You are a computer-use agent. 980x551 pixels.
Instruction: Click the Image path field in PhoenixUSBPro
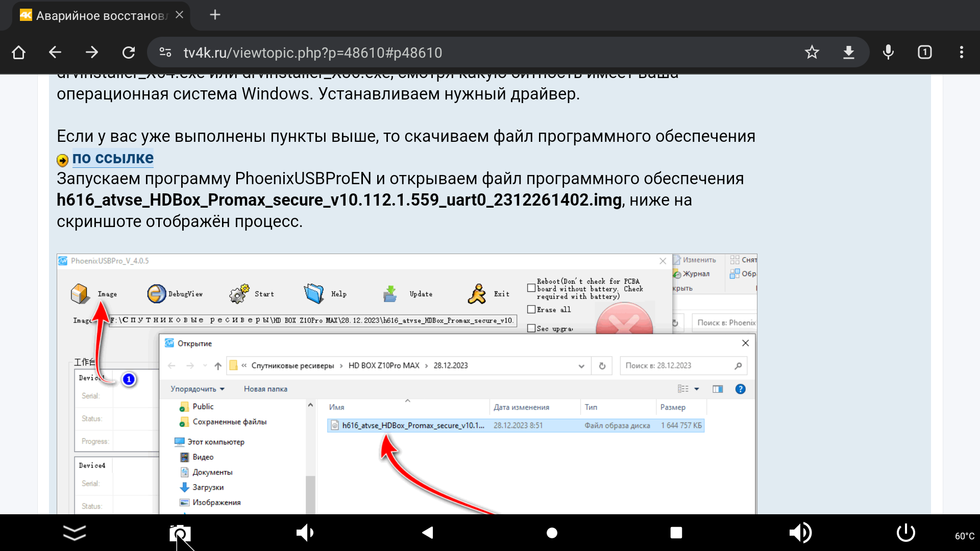(313, 320)
